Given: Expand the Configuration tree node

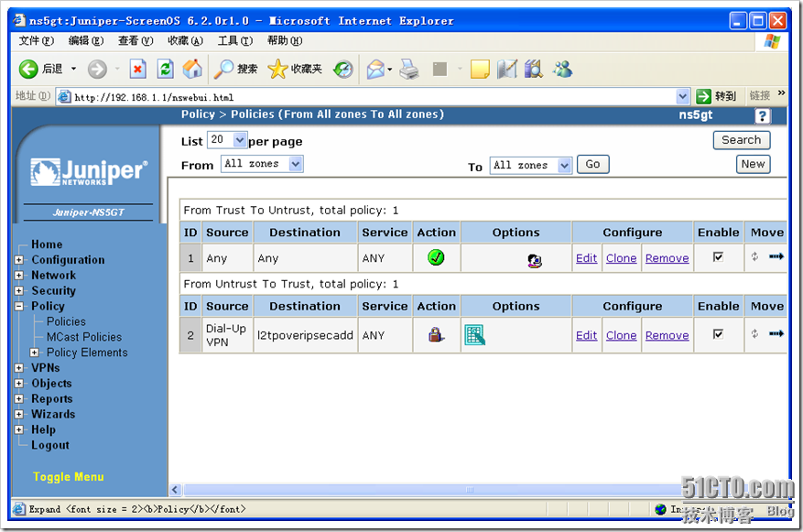Looking at the screenshot, I should (x=19, y=260).
